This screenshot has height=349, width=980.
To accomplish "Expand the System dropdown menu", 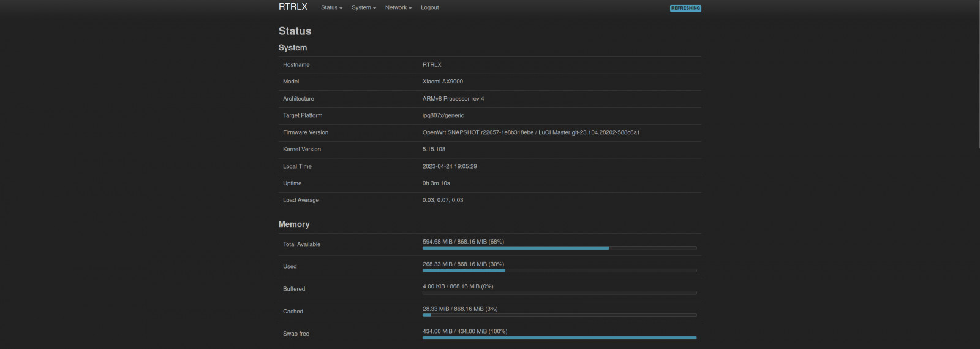I will pos(363,7).
